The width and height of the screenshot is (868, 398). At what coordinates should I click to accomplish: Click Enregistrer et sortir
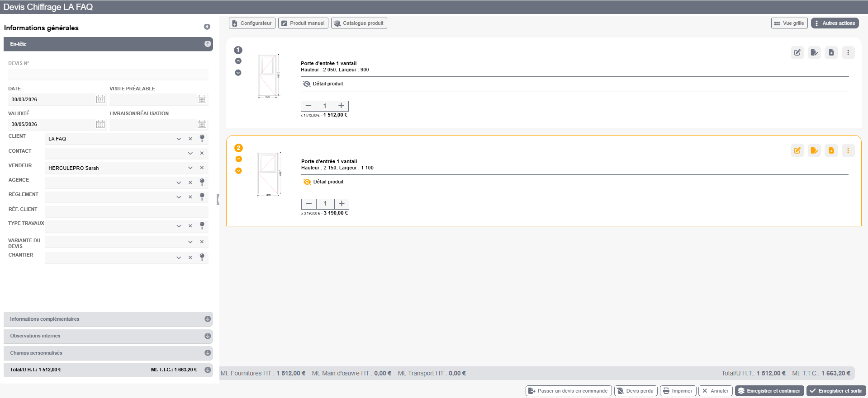836,391
